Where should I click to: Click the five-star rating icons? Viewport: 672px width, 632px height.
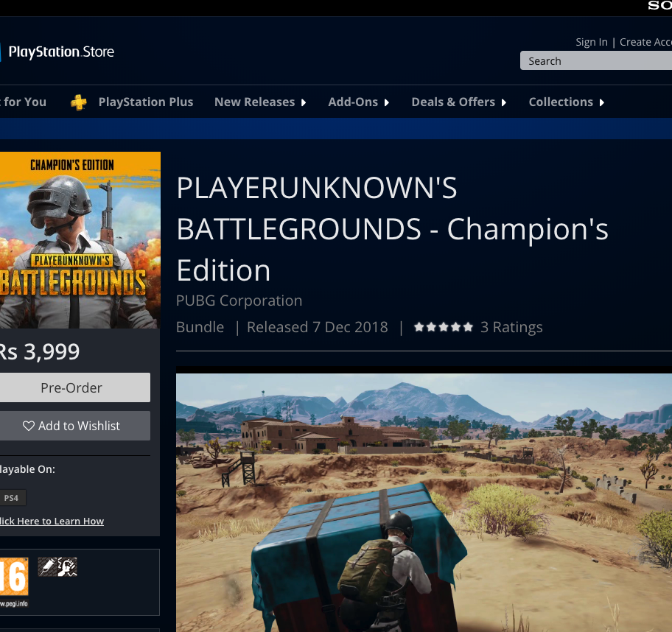pyautogui.click(x=443, y=327)
